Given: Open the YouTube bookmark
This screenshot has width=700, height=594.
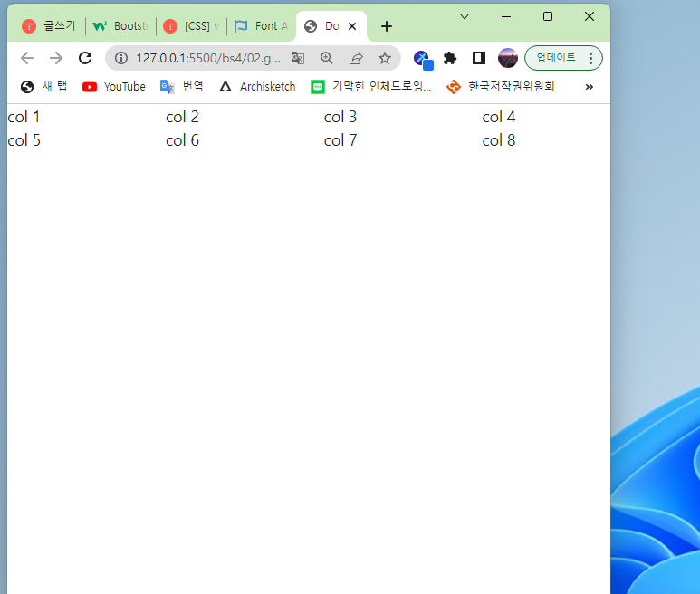Looking at the screenshot, I should [114, 87].
